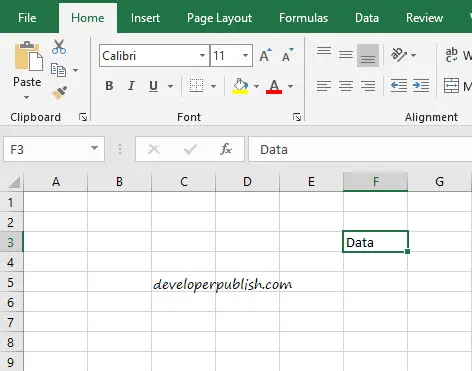Click Merge & Center icon
The width and height of the screenshot is (472, 371).
[451, 86]
